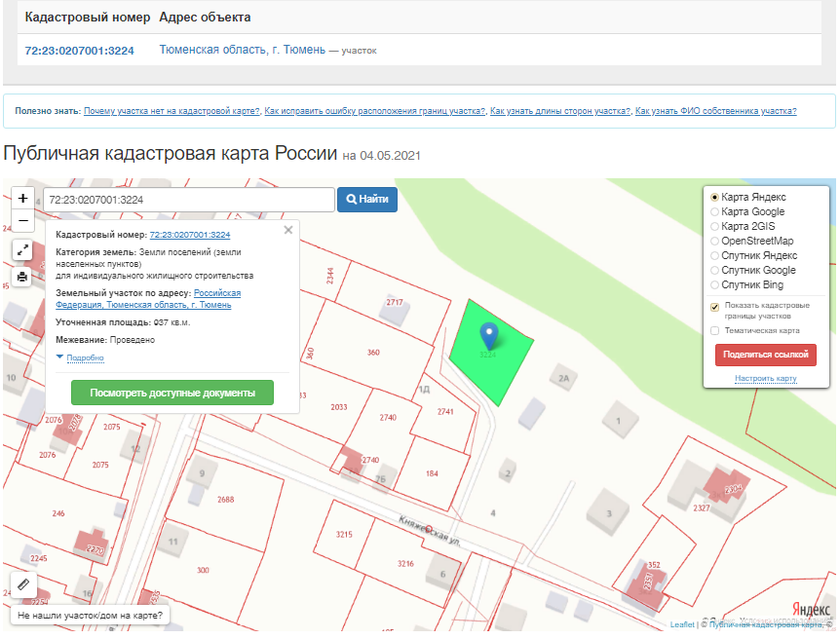Select the Карта Яндекс radio option
The height and width of the screenshot is (639, 840).
(714, 197)
